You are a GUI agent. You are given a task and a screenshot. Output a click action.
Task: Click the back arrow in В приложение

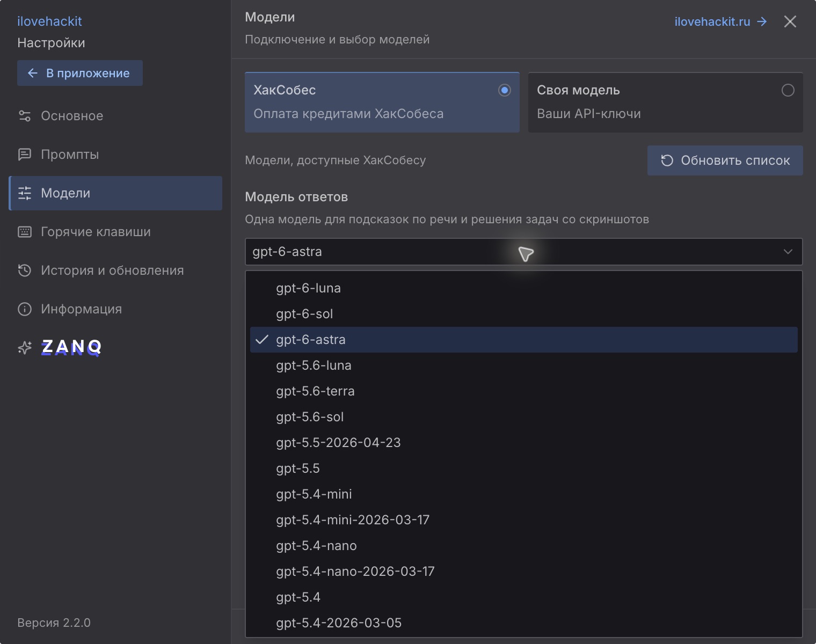pyautogui.click(x=33, y=73)
